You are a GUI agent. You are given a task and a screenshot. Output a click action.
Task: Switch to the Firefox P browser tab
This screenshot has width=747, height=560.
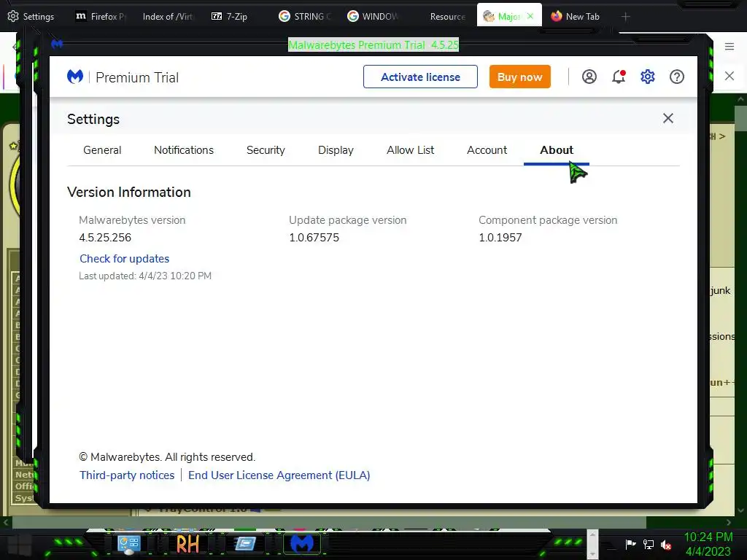pos(101,16)
